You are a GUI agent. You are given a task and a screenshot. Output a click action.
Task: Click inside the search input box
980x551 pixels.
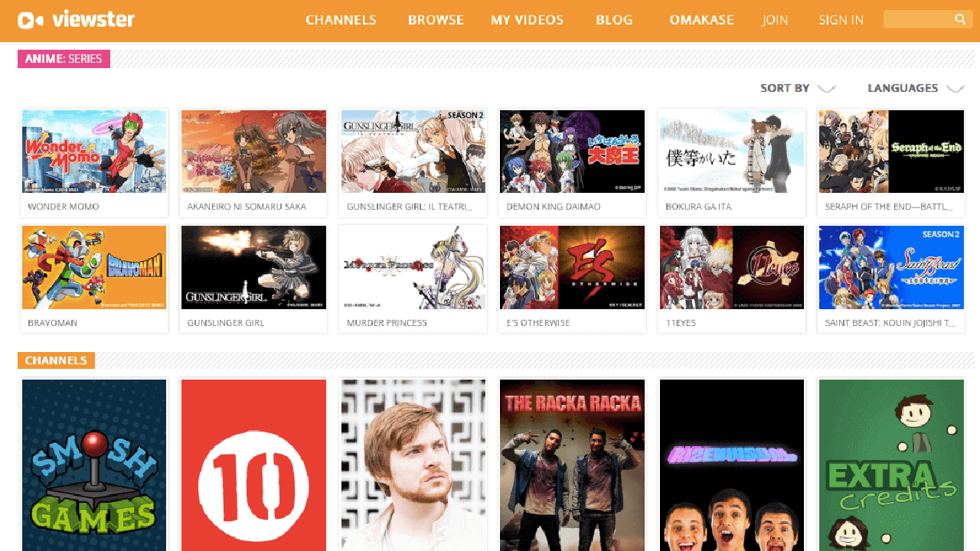coord(919,19)
